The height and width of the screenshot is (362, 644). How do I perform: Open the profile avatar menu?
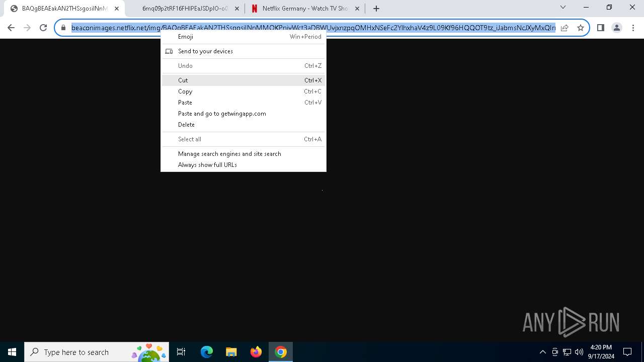tap(617, 28)
